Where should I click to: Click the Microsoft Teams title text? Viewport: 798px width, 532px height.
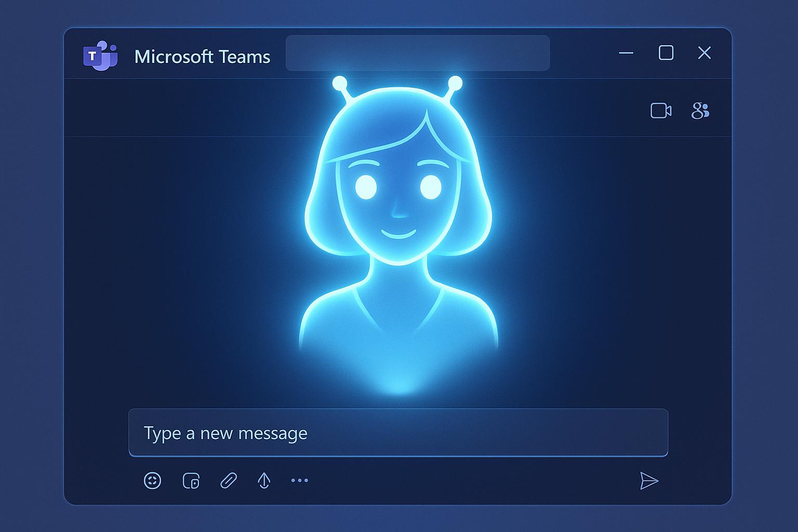coord(202,56)
